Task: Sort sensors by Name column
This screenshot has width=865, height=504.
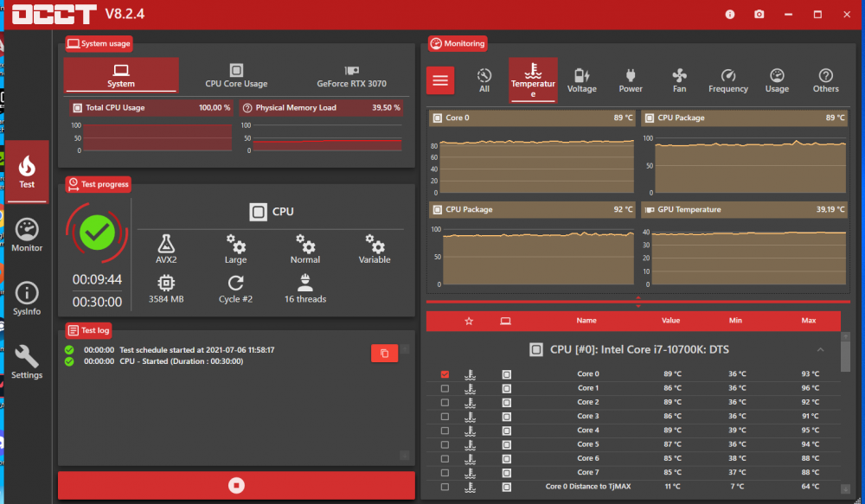Action: point(586,321)
